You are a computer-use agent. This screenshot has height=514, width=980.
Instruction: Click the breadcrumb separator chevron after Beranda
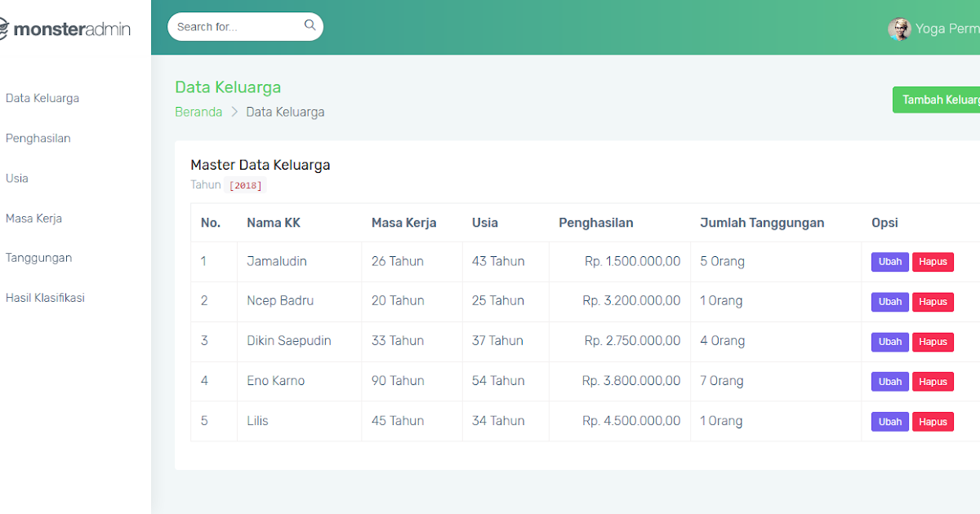pos(234,111)
